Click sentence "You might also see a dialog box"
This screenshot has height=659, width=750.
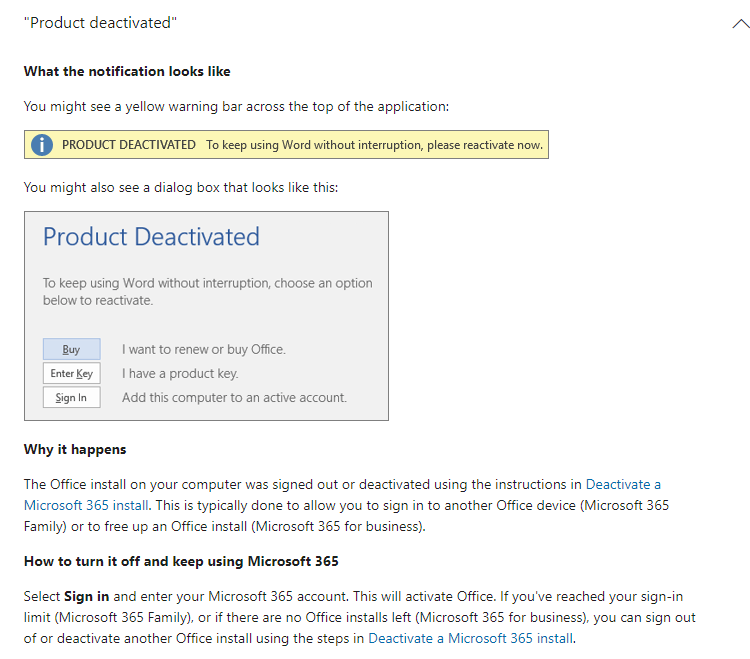coord(181,187)
